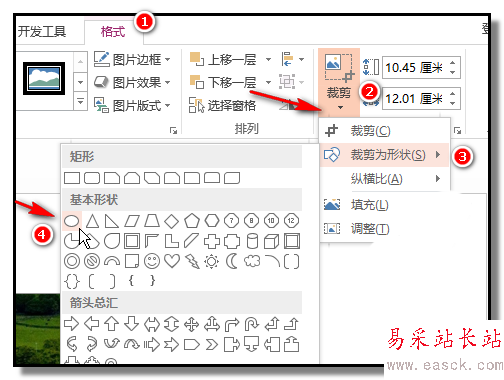Select the right triangle shape
Viewport: 504px width, 380px height.
point(112,221)
